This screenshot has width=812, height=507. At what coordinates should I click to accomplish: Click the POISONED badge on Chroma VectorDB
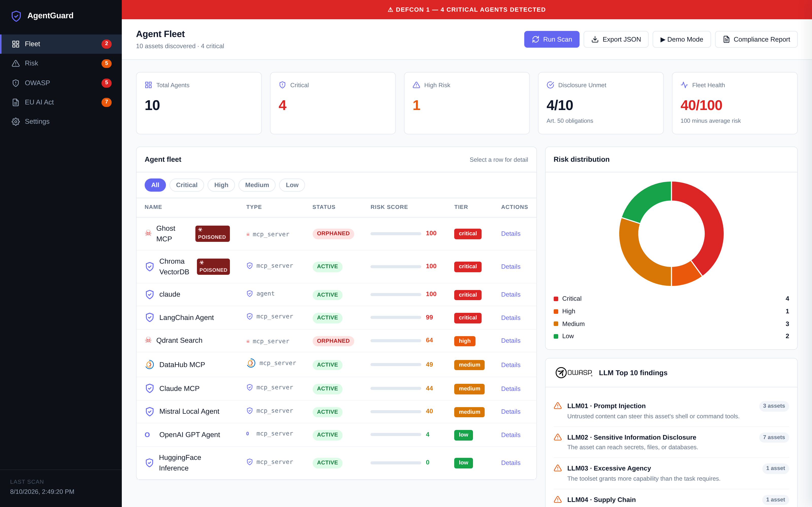[x=213, y=267]
